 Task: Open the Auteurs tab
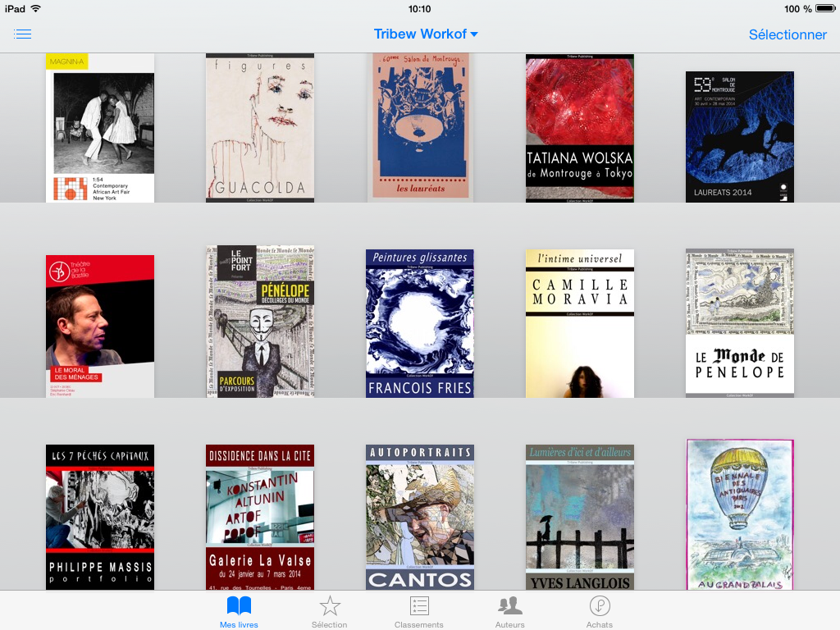tap(510, 612)
